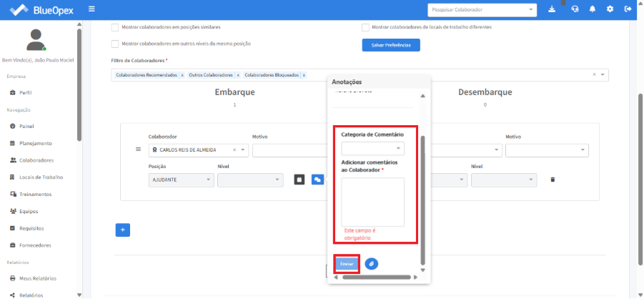Open Desembarque Nível dropdown
The image size is (644, 299).
(504, 180)
